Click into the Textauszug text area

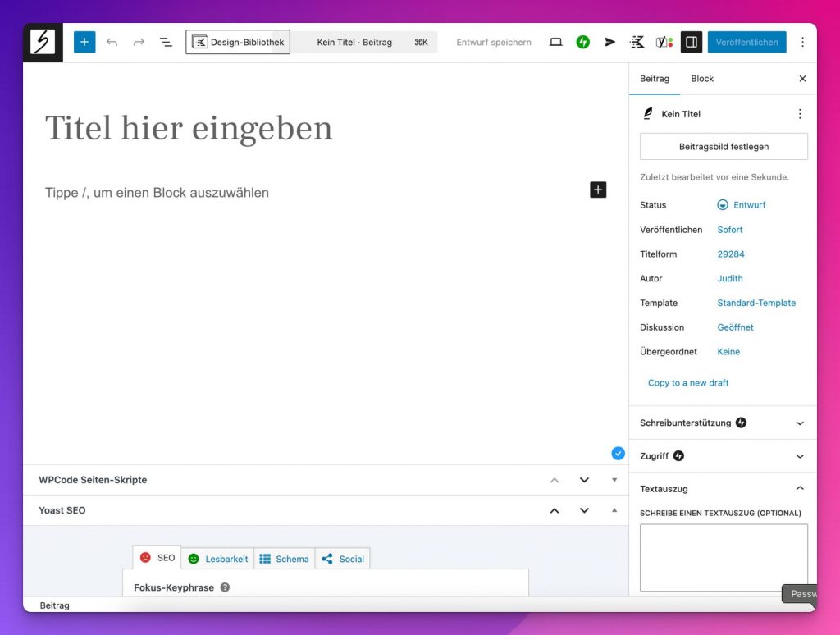click(724, 557)
